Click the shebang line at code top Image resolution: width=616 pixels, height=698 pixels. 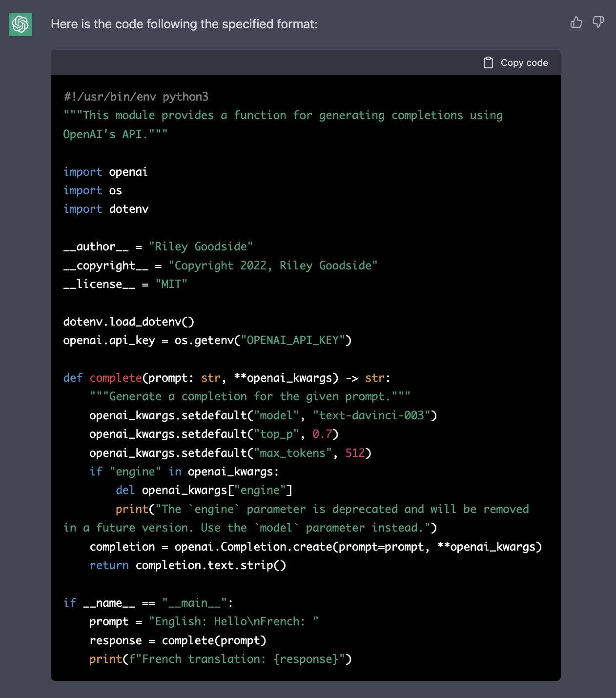coord(136,96)
